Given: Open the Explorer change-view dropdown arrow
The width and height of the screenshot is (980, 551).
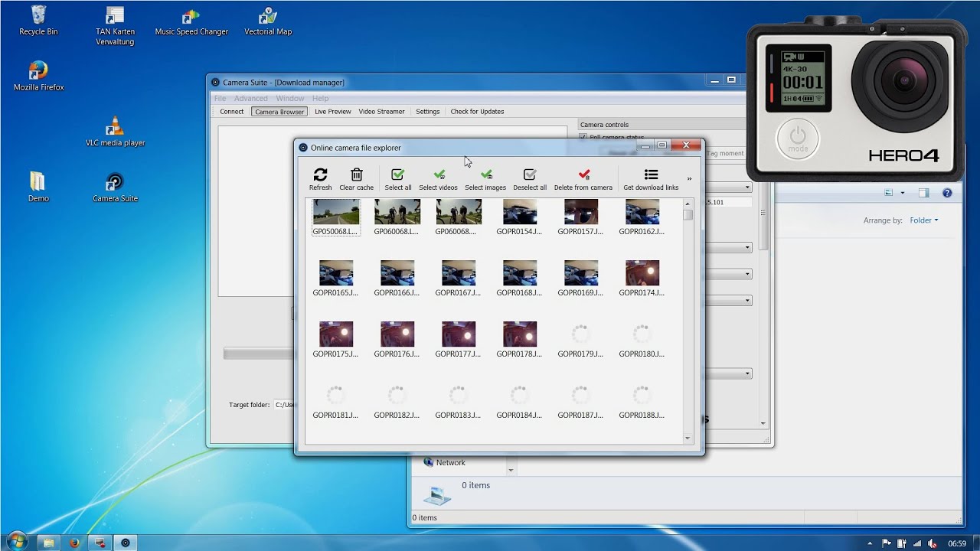Looking at the screenshot, I should tap(903, 193).
